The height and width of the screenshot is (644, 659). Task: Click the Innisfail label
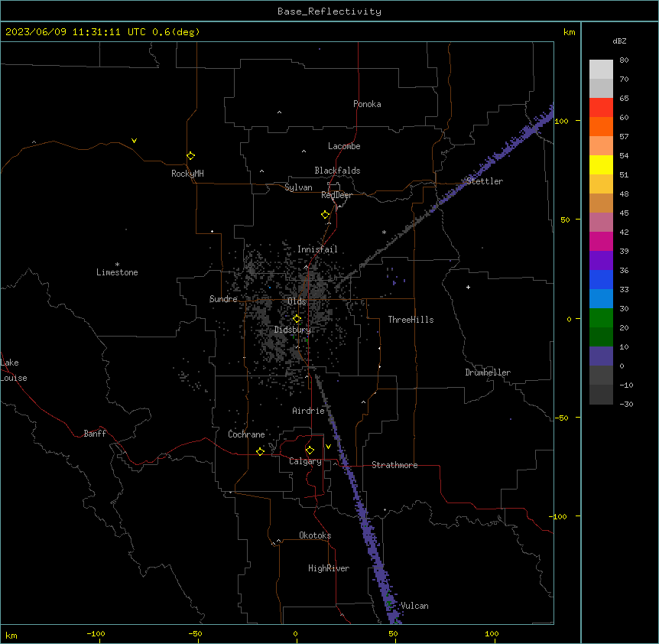pos(317,249)
